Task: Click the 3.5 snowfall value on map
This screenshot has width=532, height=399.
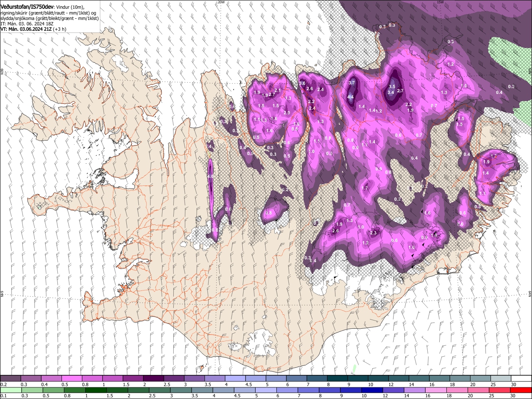Action: pos(392,86)
